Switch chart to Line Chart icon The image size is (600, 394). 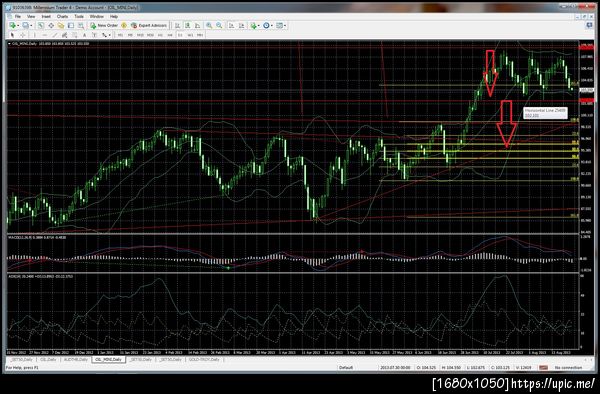click(x=197, y=25)
